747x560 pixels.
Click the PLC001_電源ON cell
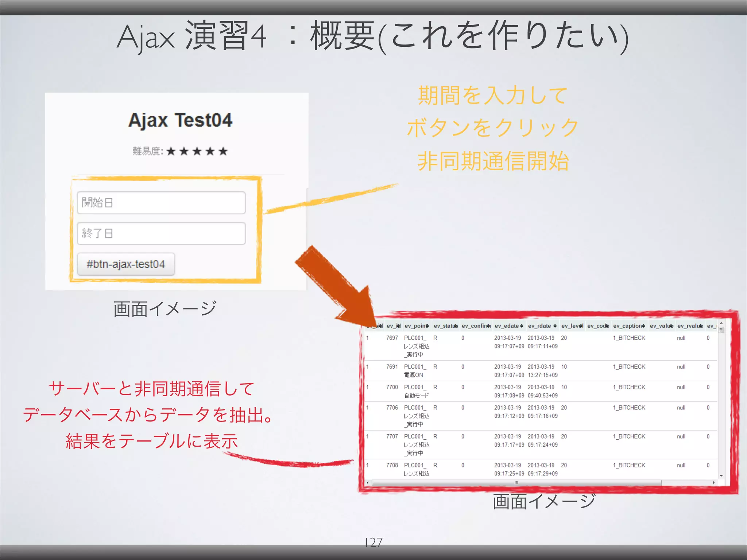coord(415,371)
